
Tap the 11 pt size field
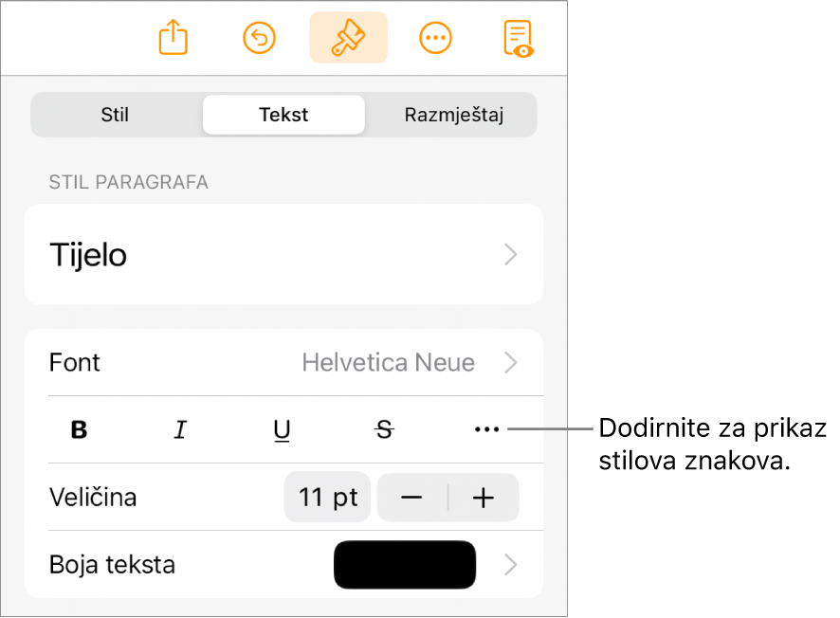click(328, 499)
